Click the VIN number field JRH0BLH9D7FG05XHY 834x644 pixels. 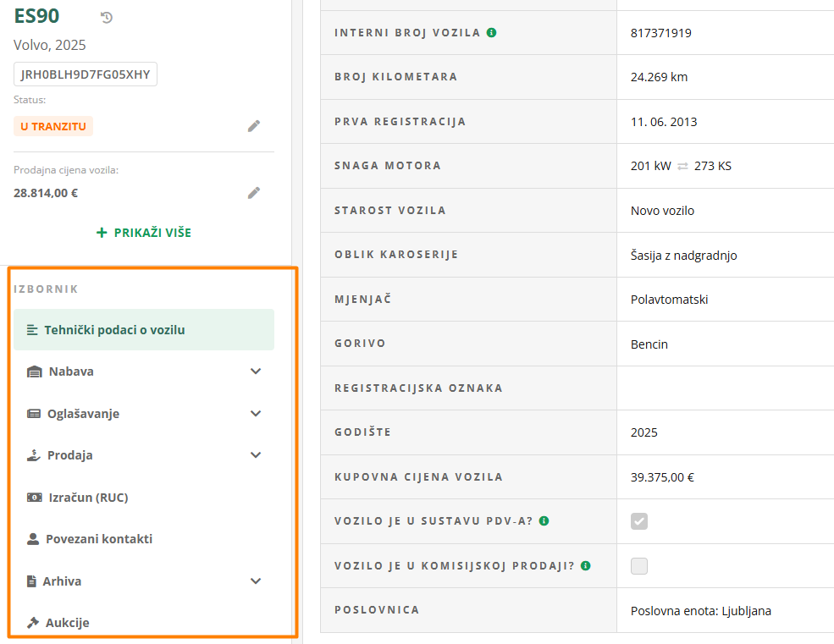click(x=86, y=74)
